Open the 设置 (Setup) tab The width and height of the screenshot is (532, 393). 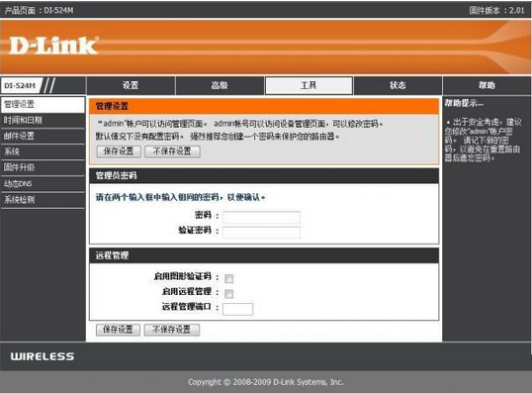(131, 85)
